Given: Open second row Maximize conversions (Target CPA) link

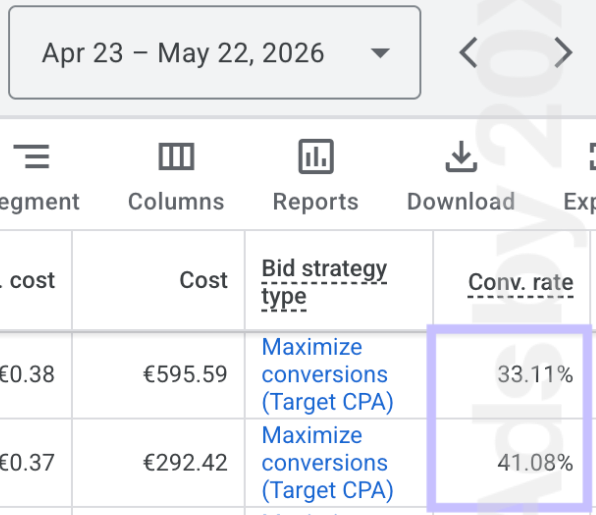Looking at the screenshot, I should pos(327,463).
